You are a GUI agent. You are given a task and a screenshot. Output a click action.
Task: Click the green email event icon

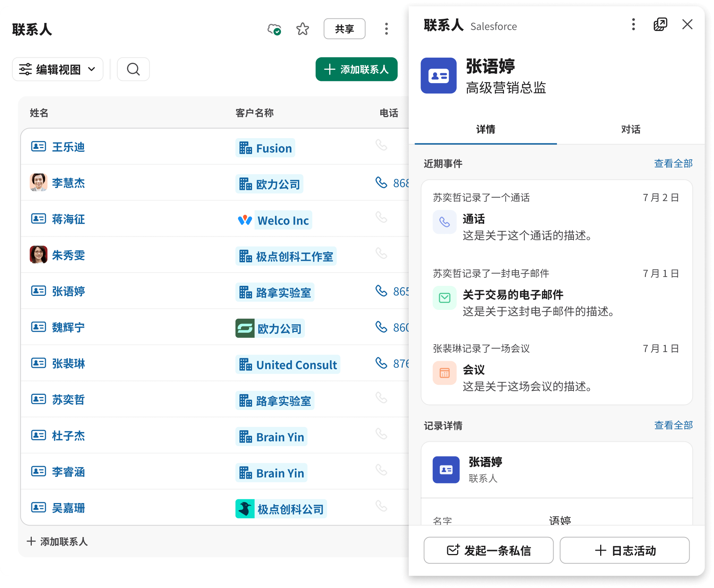(444, 298)
